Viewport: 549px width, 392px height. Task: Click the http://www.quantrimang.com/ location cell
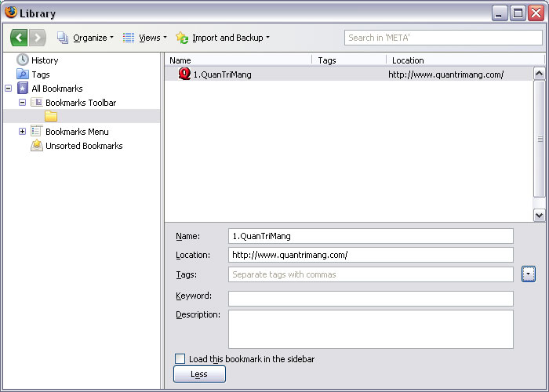point(446,74)
